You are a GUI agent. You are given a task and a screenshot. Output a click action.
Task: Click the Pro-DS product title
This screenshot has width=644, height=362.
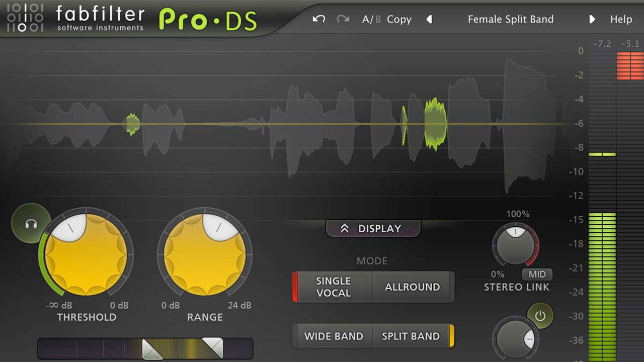tap(208, 20)
